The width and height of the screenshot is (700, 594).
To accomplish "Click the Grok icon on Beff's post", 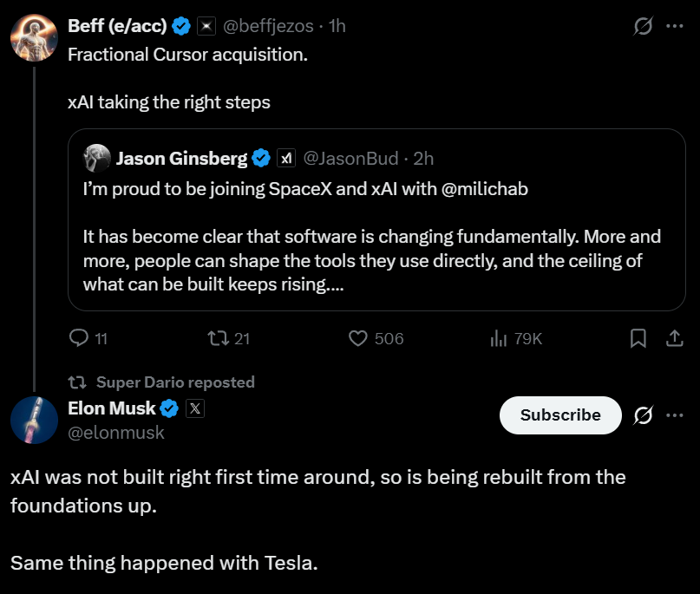I will pos(643,26).
